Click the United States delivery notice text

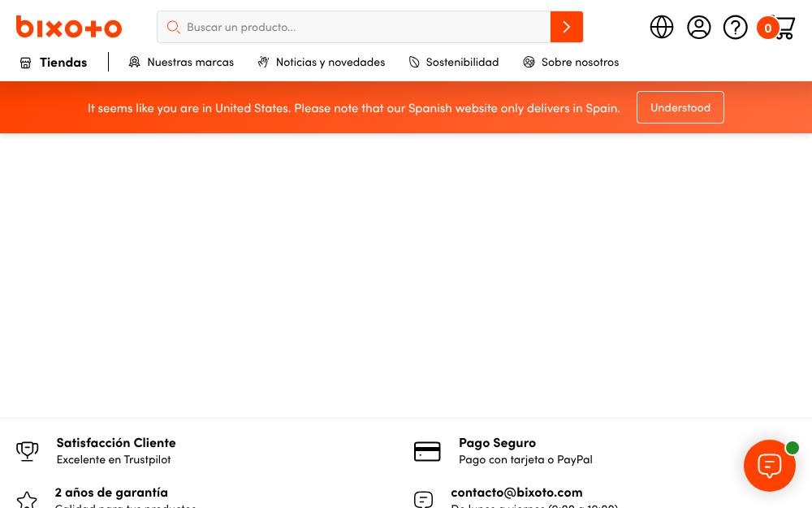pos(354,108)
